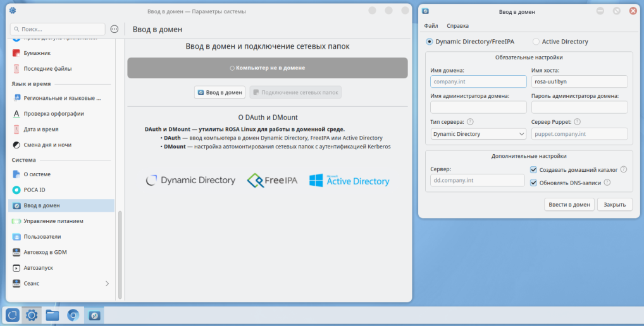The width and height of the screenshot is (644, 326).
Task: Focus the Имя домена input field
Action: tap(478, 81)
